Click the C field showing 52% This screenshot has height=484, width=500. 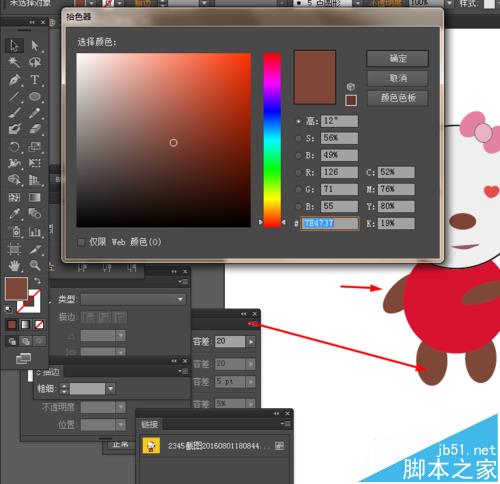396,172
